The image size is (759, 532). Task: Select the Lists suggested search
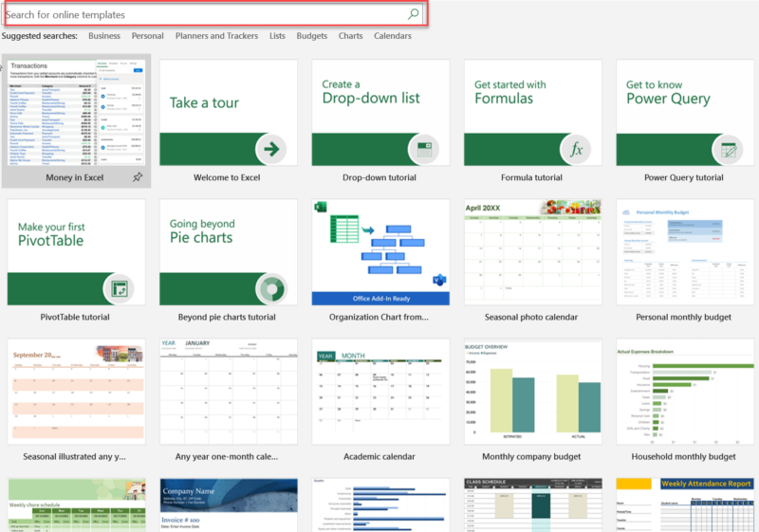click(x=277, y=36)
